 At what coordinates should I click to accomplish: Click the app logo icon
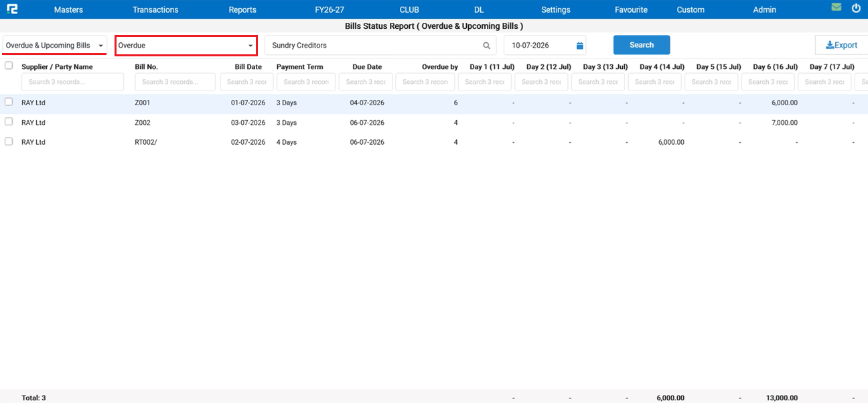tap(12, 9)
